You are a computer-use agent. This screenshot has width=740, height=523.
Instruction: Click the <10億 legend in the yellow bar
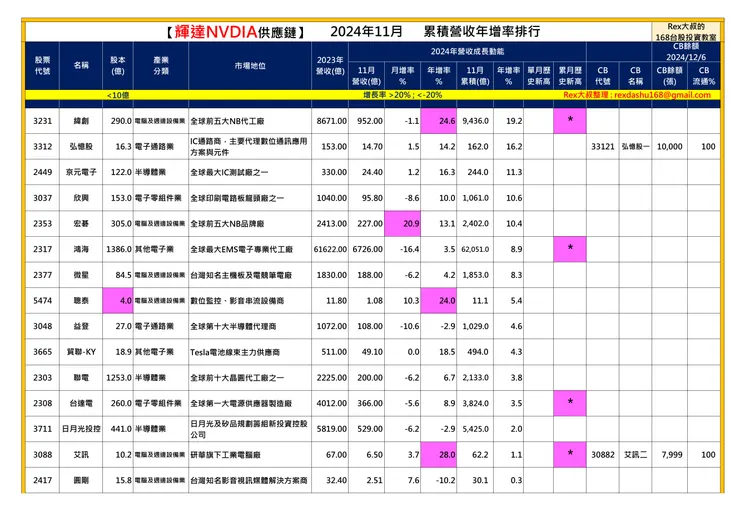[118, 95]
